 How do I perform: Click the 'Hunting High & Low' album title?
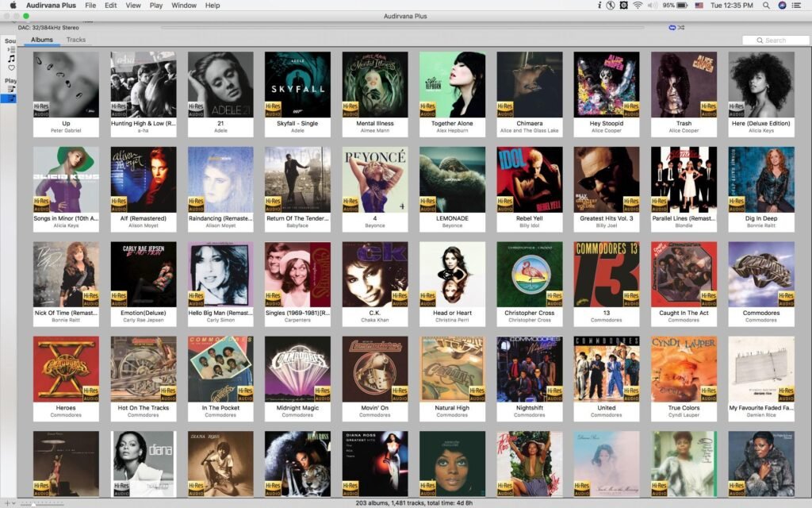(144, 123)
